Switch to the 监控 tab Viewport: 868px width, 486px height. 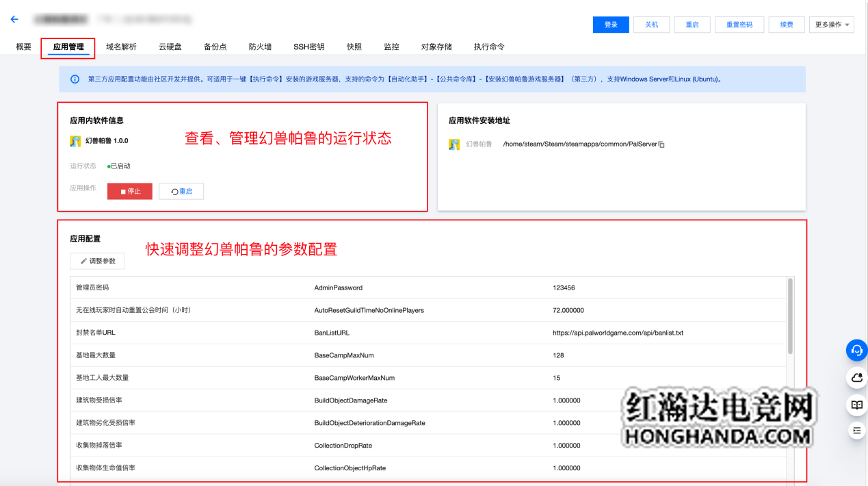click(391, 47)
